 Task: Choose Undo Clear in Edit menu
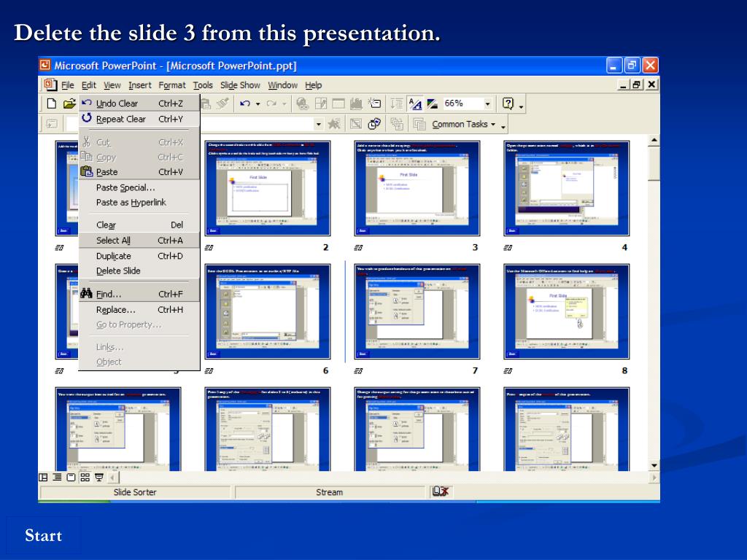[x=139, y=104]
